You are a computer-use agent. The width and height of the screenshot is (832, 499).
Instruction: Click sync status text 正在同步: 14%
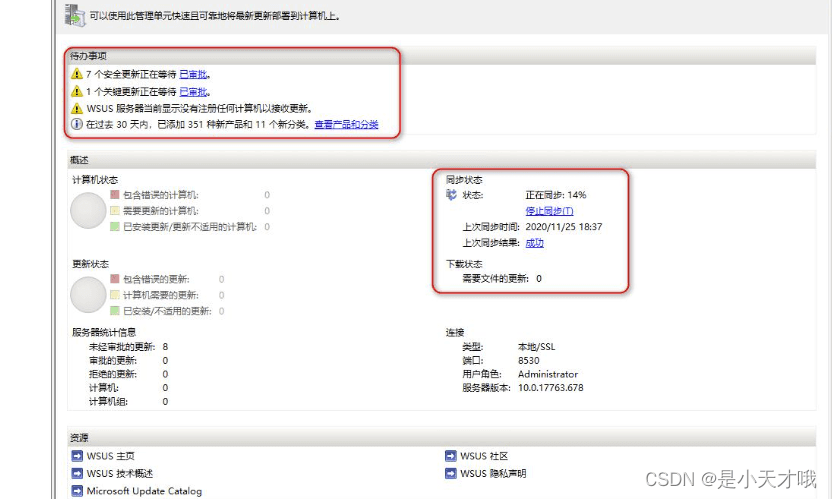tap(556, 195)
